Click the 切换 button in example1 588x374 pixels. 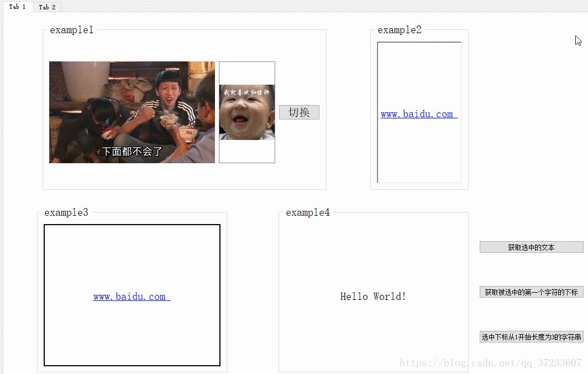(x=300, y=112)
